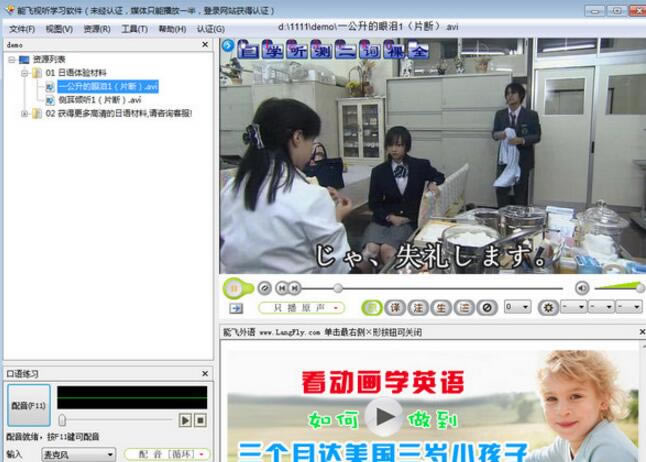Close the 口语练习 panel
646x462 pixels.
[x=205, y=373]
